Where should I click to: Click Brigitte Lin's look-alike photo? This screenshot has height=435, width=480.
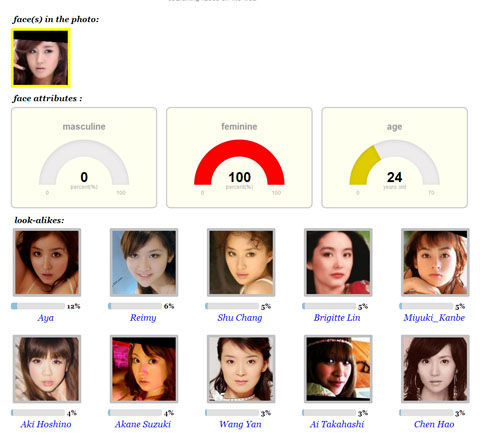[338, 262]
